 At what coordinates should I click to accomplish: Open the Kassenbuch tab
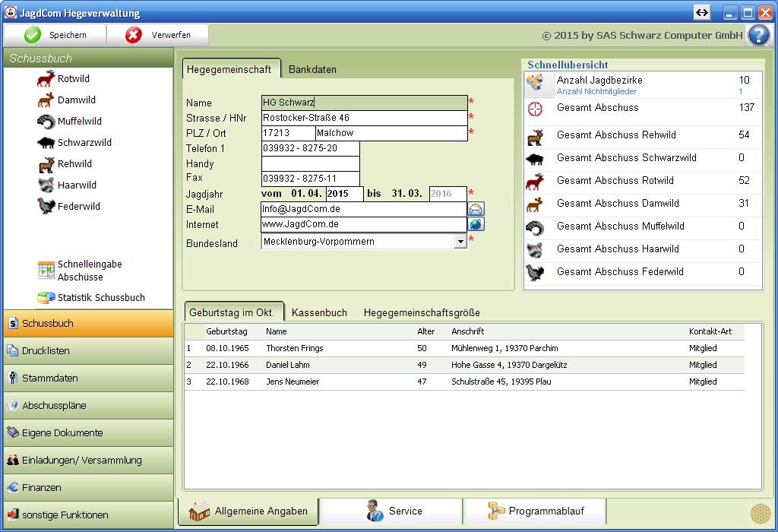(x=319, y=312)
